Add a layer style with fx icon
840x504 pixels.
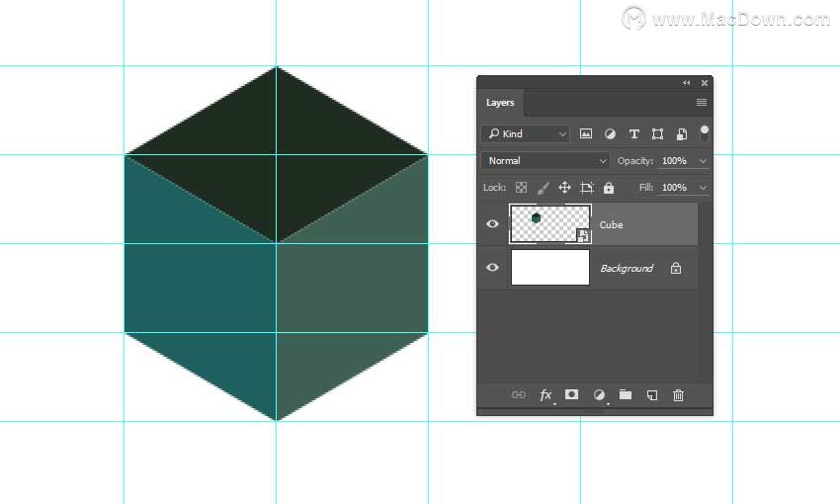tap(546, 395)
